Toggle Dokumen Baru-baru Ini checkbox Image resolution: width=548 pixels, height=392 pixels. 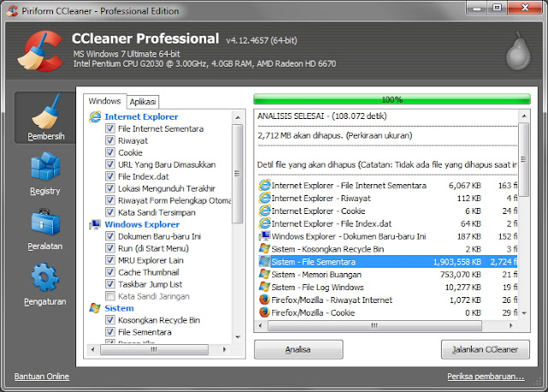pyautogui.click(x=110, y=236)
